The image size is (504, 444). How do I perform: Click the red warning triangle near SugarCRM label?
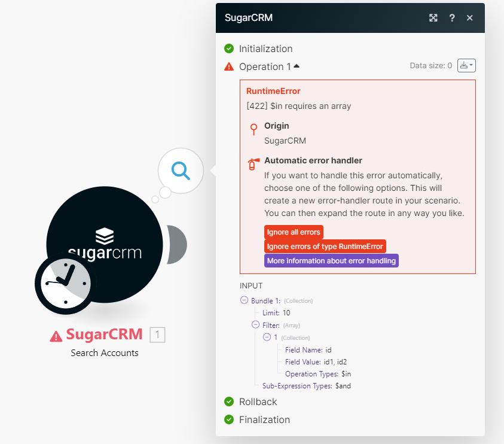click(56, 336)
